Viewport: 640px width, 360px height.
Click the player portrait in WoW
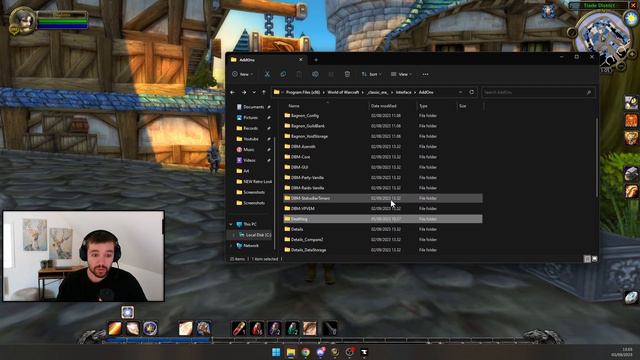click(x=22, y=20)
